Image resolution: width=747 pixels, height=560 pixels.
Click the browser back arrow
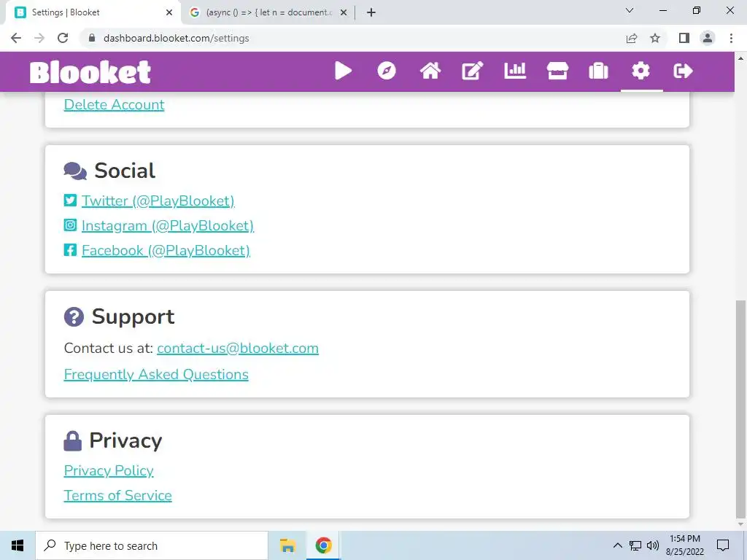(16, 38)
